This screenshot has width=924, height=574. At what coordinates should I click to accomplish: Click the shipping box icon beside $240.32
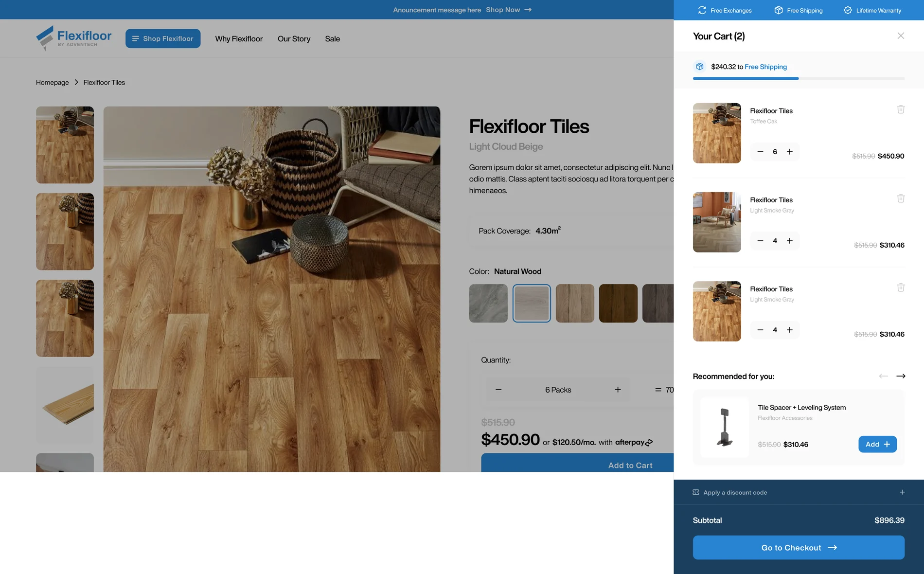tap(699, 67)
